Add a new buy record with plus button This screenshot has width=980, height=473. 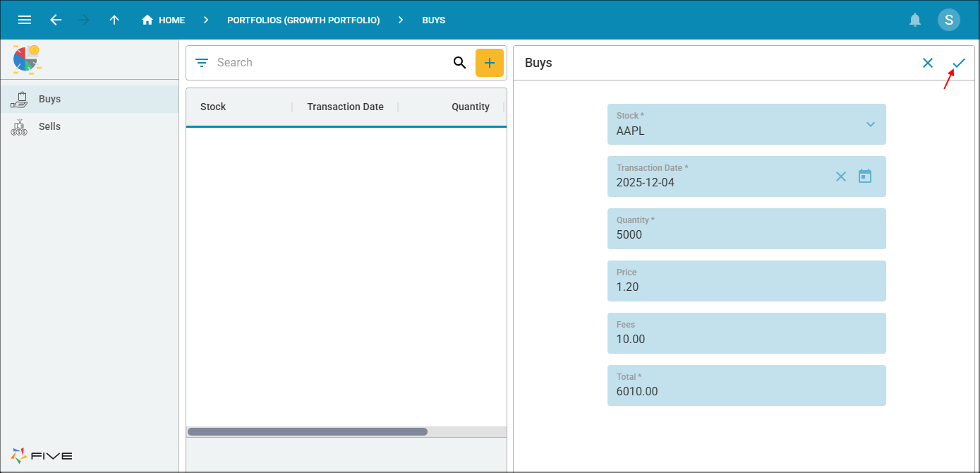[x=490, y=63]
